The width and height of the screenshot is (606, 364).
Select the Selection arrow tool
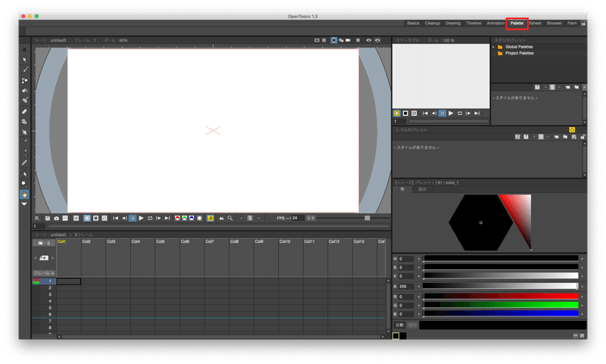click(24, 60)
